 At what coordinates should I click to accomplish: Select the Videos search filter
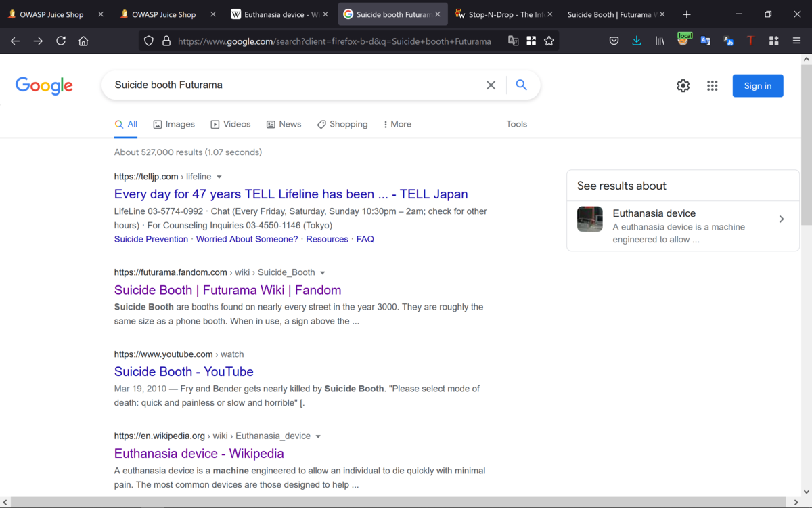click(x=231, y=124)
